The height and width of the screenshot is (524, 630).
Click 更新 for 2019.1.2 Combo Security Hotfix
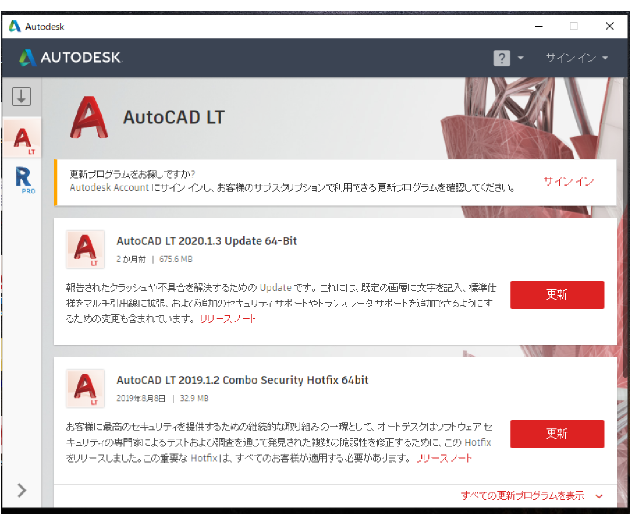(557, 434)
